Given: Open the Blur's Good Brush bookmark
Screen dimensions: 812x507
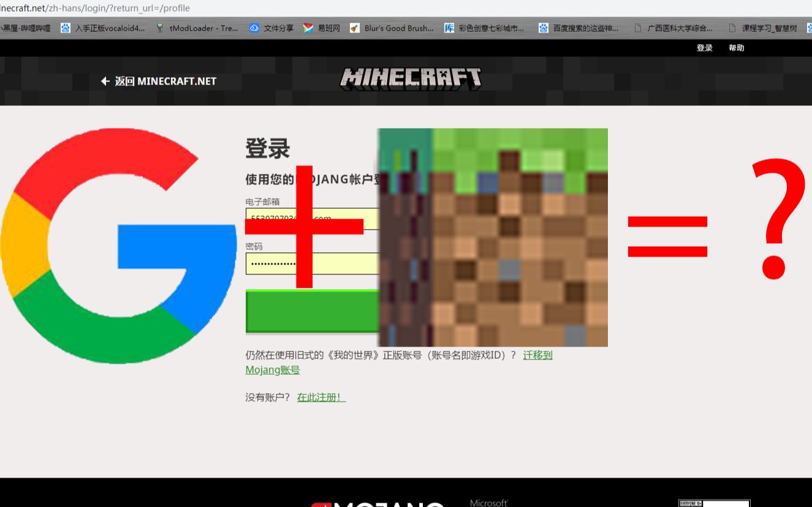Looking at the screenshot, I should [392, 28].
